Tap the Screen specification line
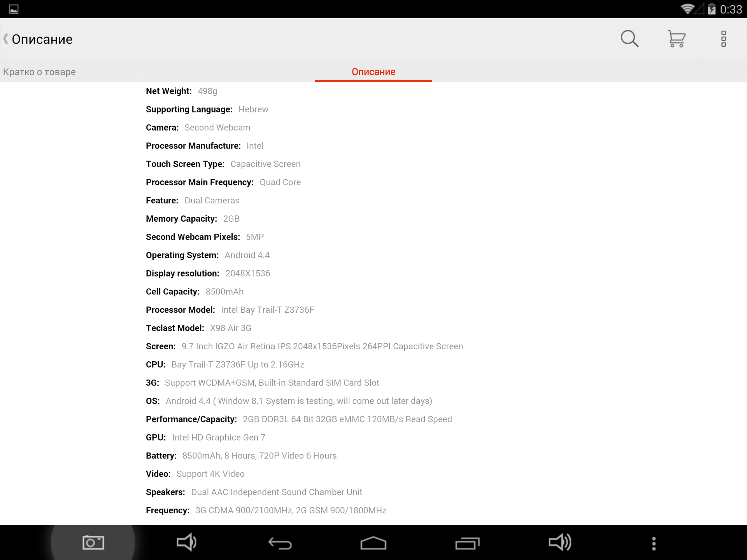Viewport: 747px width, 560px height. (304, 346)
